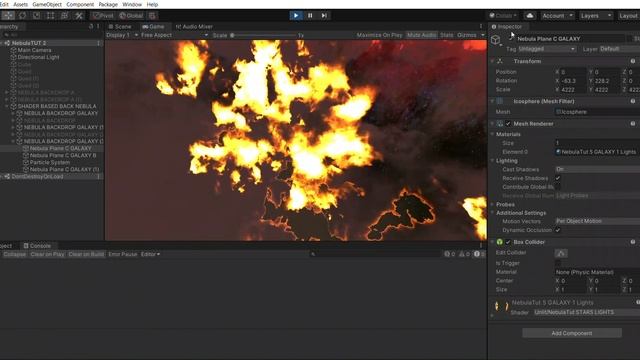Collapse the Transform component
Image resolution: width=640 pixels, height=360 pixels.
point(492,61)
